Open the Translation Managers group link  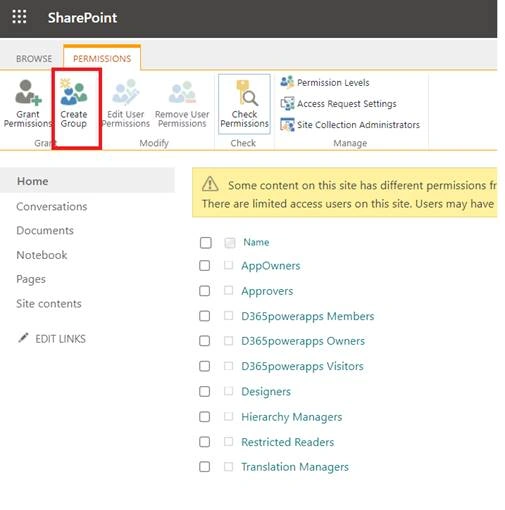point(295,467)
